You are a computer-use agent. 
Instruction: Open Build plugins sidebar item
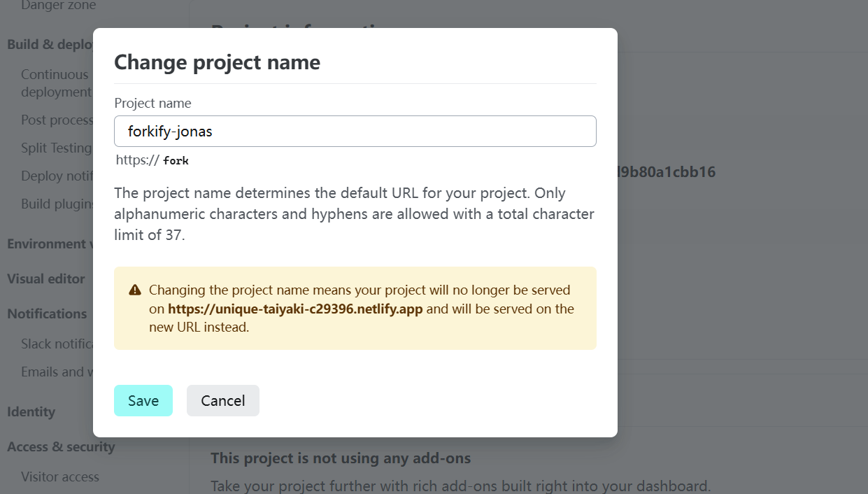pyautogui.click(x=57, y=204)
